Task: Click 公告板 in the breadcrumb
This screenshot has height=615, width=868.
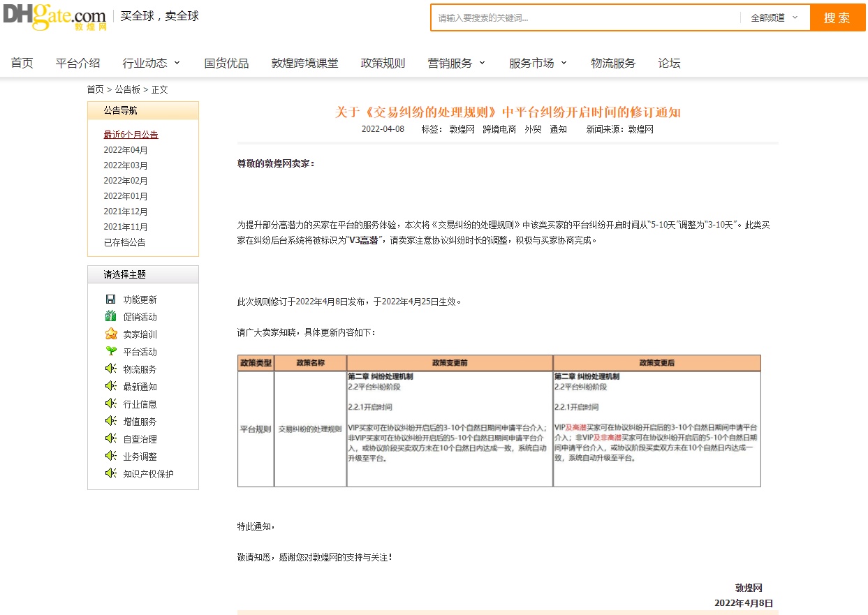Action: tap(128, 89)
